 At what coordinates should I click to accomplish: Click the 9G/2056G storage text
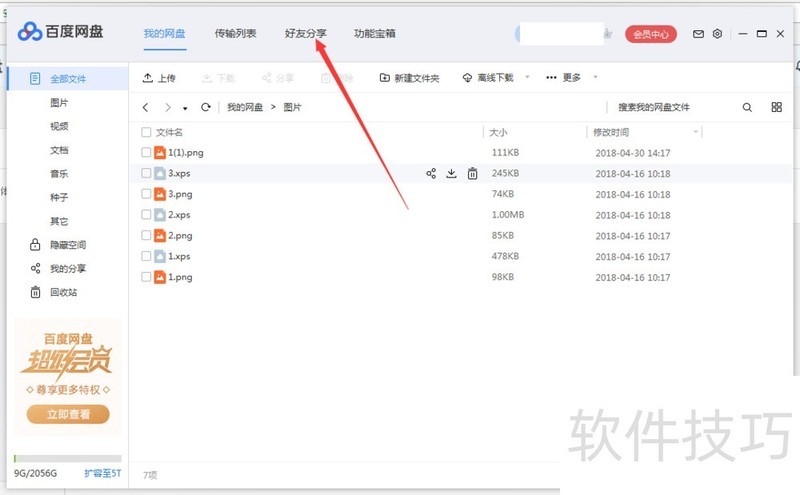click(x=35, y=473)
